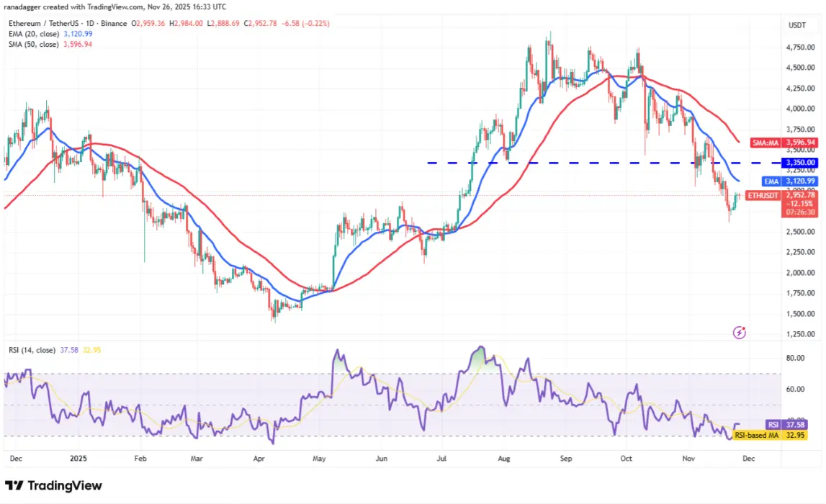Click the 2,000.00 price axis label
Screen dimensions: 826x504
point(800,273)
